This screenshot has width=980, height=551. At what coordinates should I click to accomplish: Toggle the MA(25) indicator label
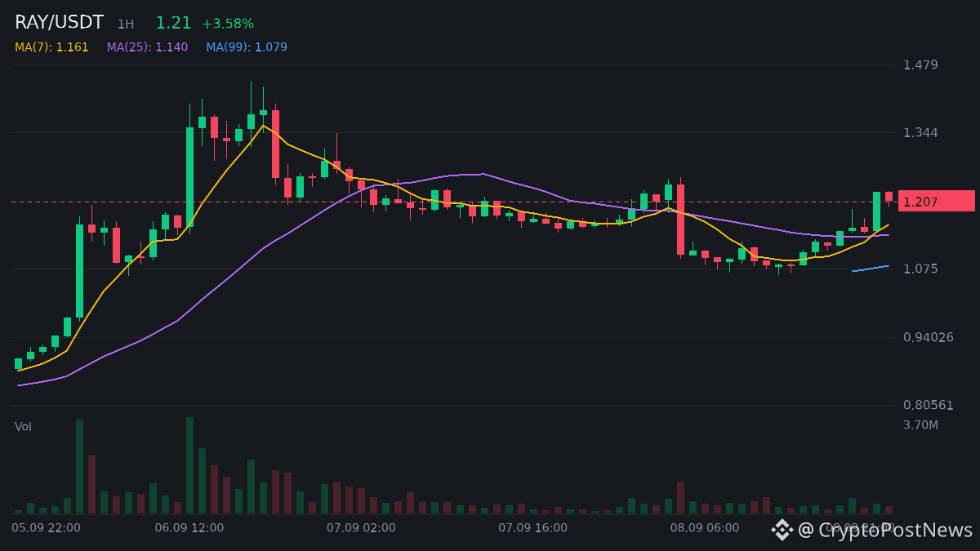point(147,47)
